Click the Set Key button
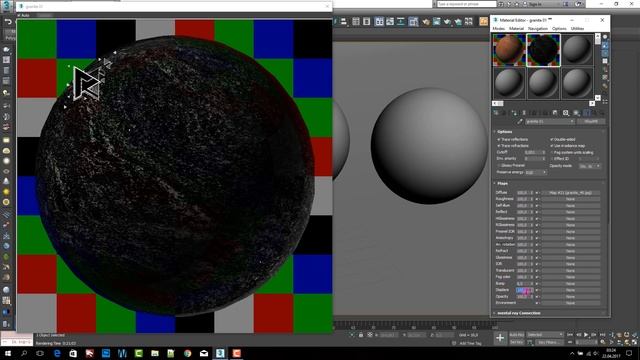The image size is (640, 360). [517, 342]
